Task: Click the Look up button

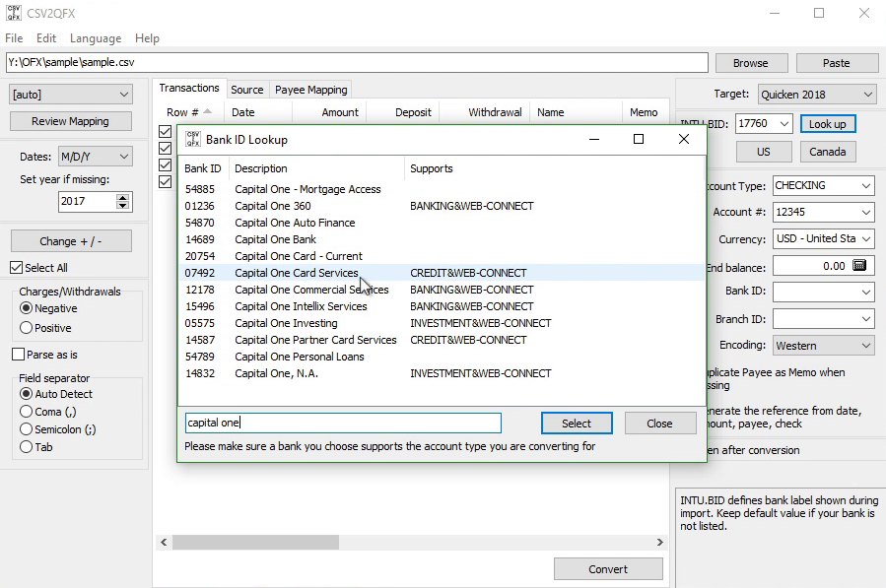Action: pos(828,124)
